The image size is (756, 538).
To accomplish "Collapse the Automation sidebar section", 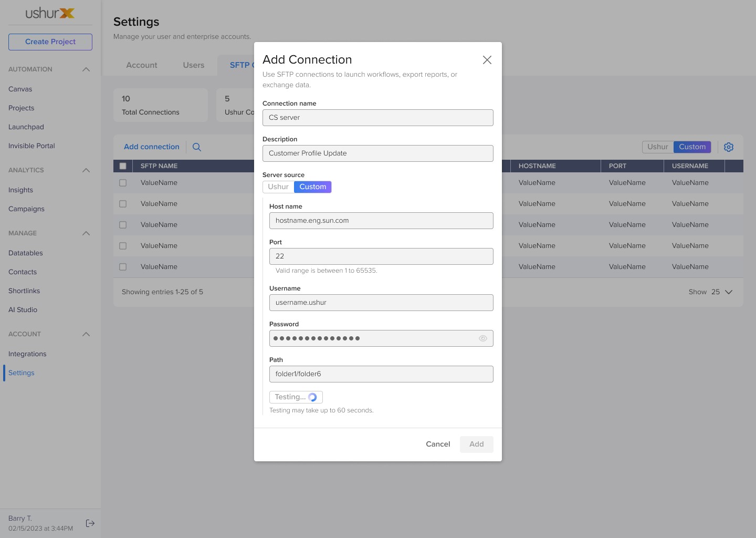I will [x=86, y=69].
